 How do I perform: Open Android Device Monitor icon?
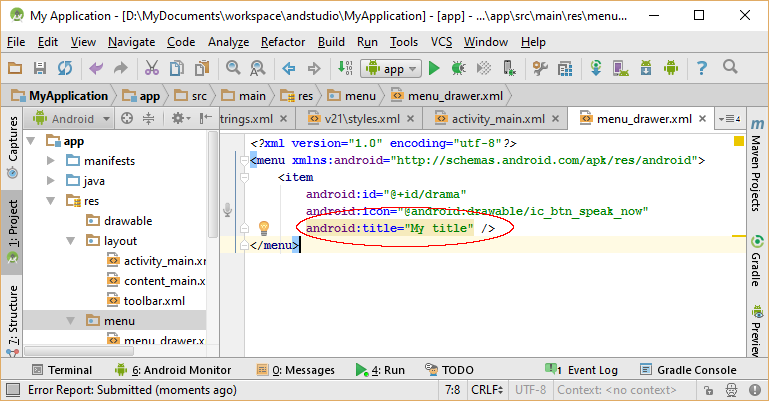click(x=671, y=68)
